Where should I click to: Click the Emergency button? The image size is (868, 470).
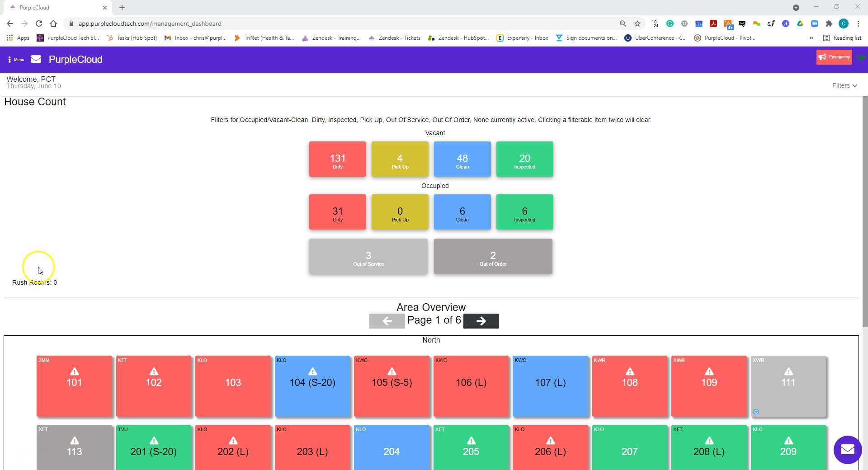(x=834, y=57)
